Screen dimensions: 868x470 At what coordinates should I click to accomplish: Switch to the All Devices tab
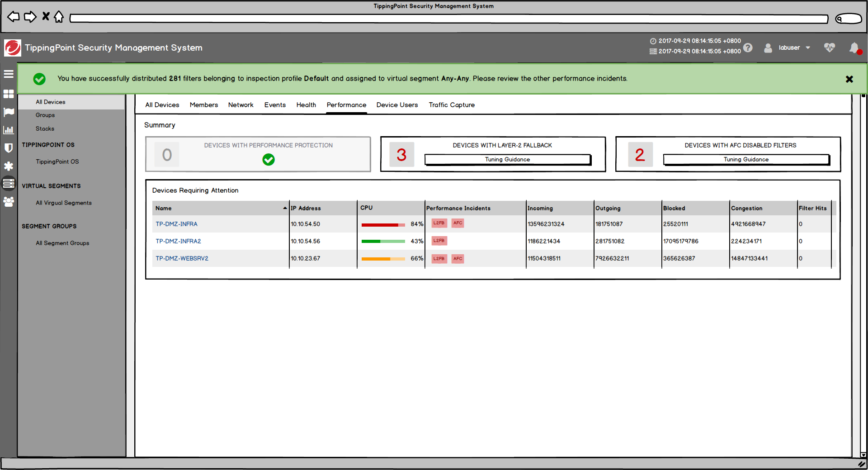(162, 105)
